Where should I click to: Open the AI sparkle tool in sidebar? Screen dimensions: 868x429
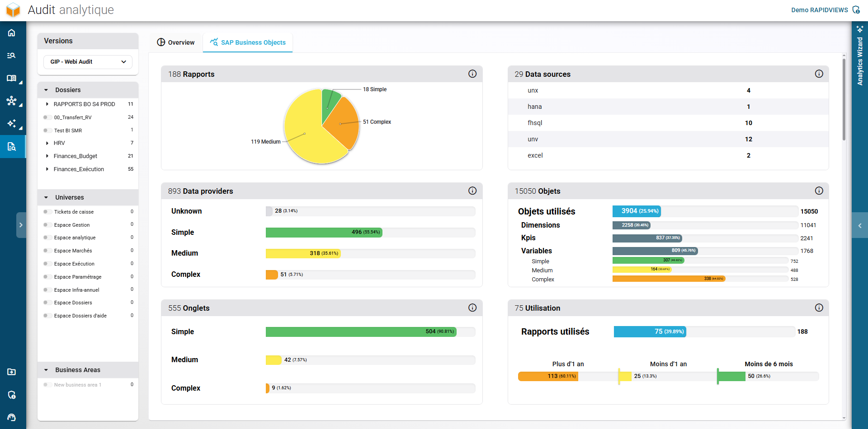(12, 124)
